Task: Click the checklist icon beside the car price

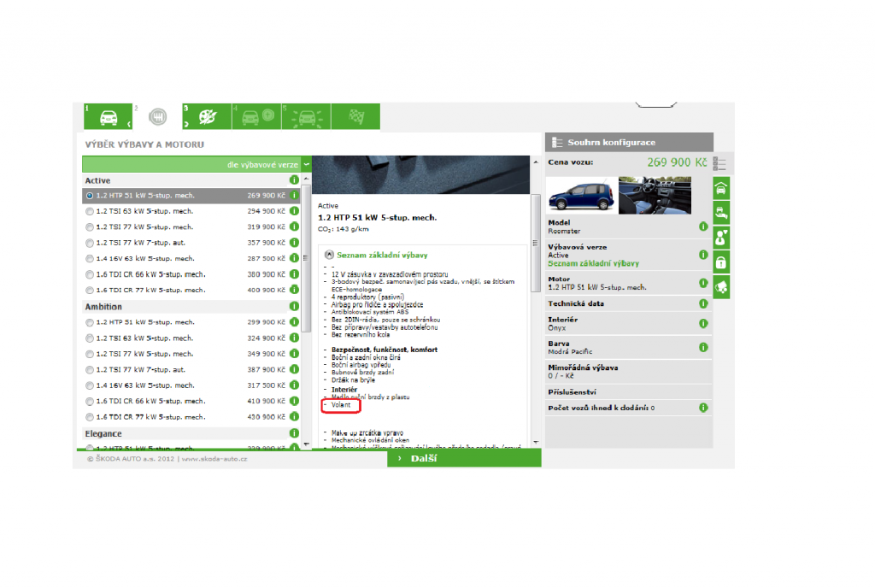Action: click(719, 163)
